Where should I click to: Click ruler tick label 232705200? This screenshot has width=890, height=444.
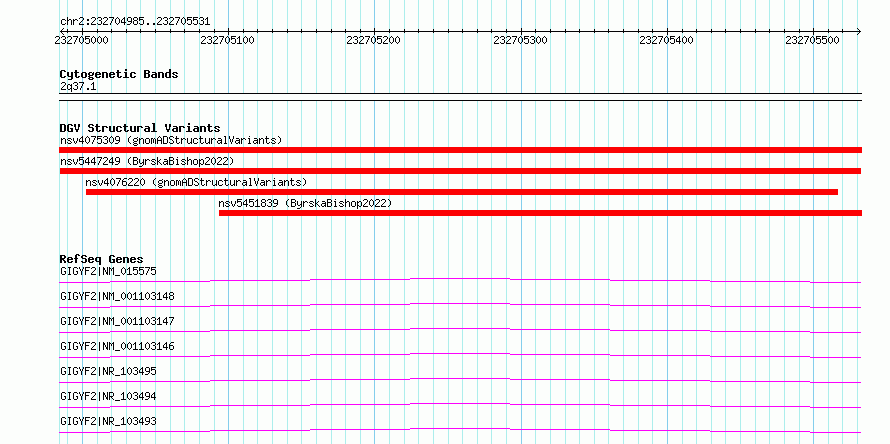click(x=373, y=40)
